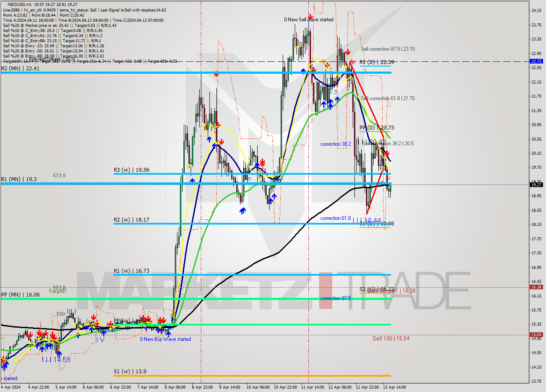
Task: Click the 13.75 price axis value
Action: (536, 381)
